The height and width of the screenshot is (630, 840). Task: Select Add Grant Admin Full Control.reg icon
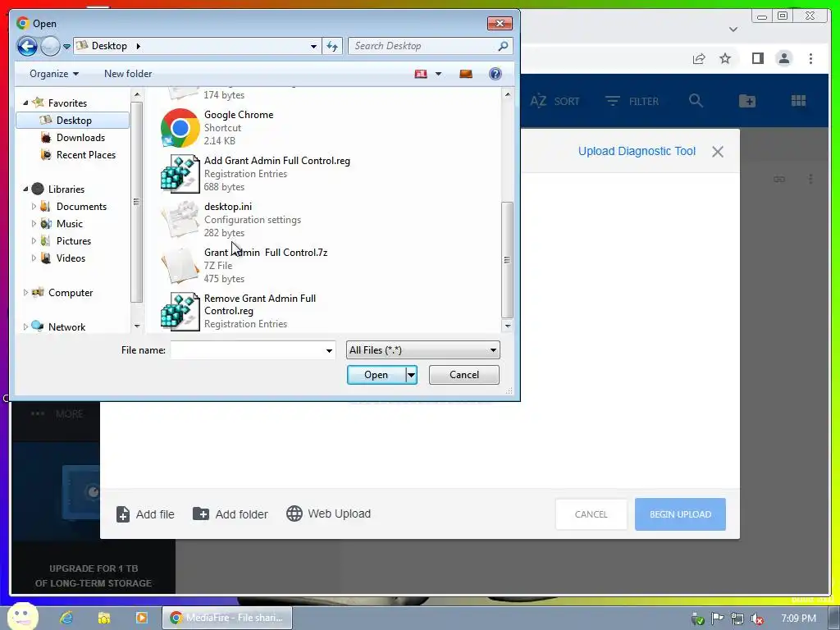(x=180, y=174)
